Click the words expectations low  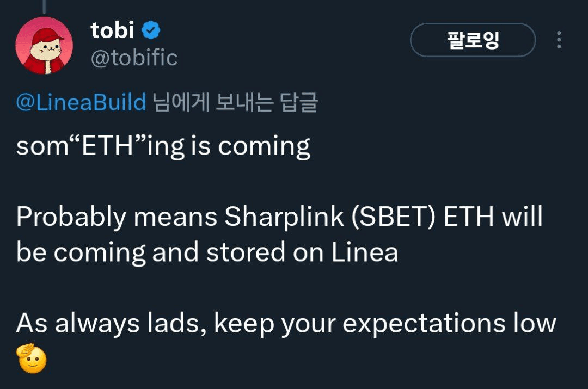[x=449, y=324]
